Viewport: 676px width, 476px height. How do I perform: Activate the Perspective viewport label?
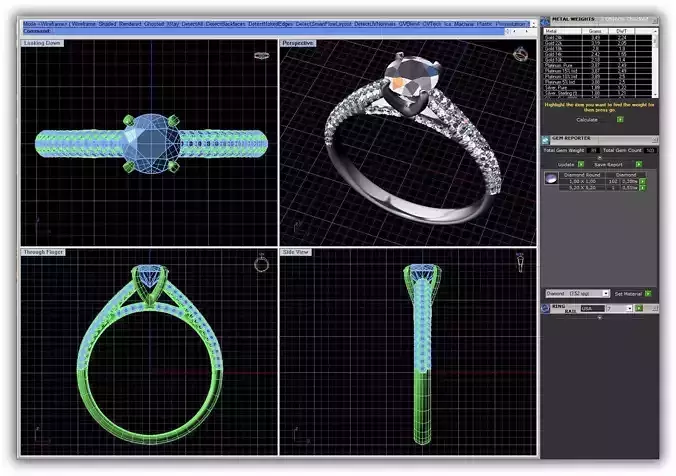(x=298, y=43)
